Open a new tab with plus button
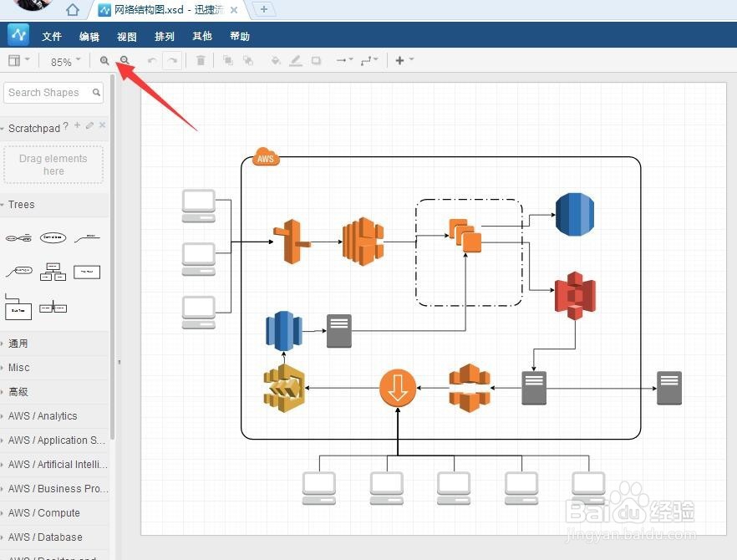Image resolution: width=737 pixels, height=560 pixels. [264, 9]
